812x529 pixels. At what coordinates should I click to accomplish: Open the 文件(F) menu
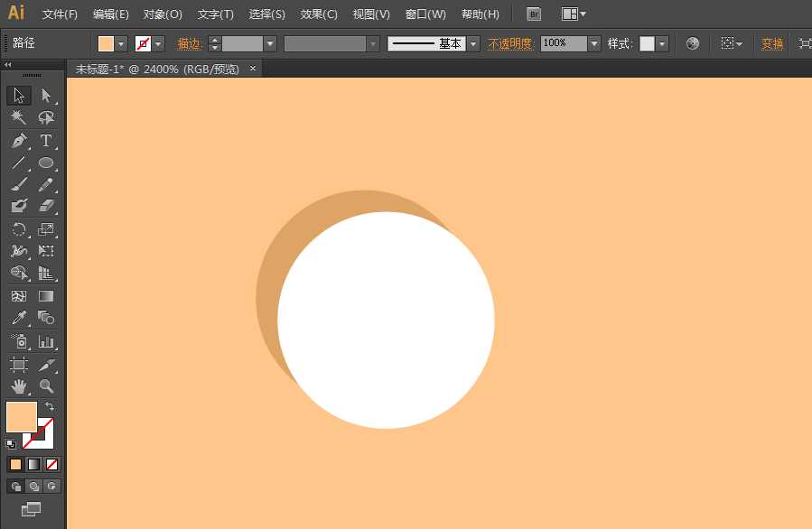[60, 14]
